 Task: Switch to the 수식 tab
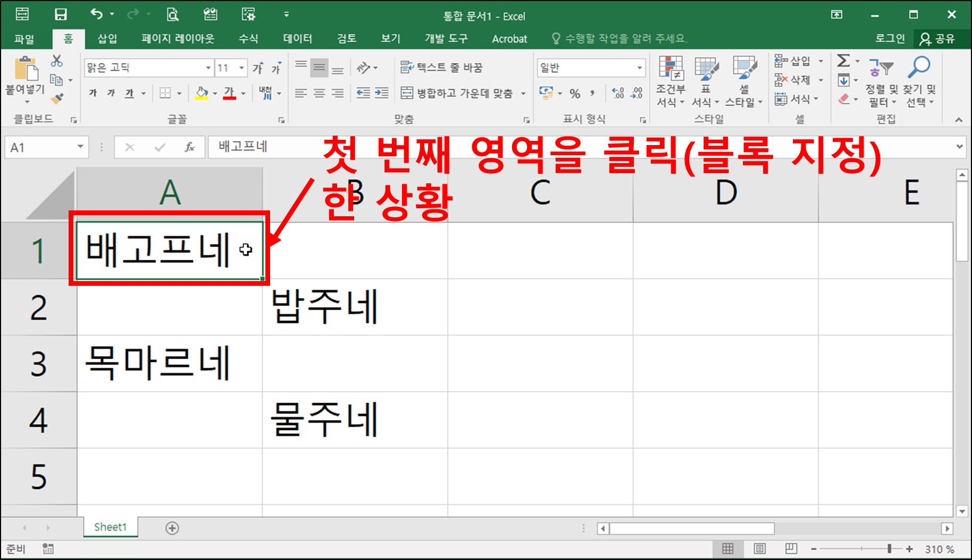pyautogui.click(x=248, y=39)
